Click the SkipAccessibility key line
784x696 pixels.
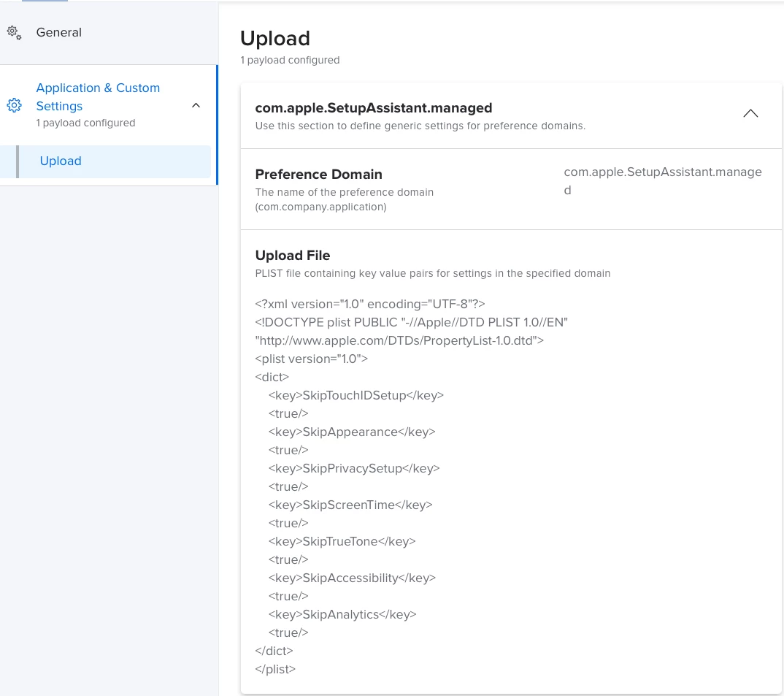[352, 578]
